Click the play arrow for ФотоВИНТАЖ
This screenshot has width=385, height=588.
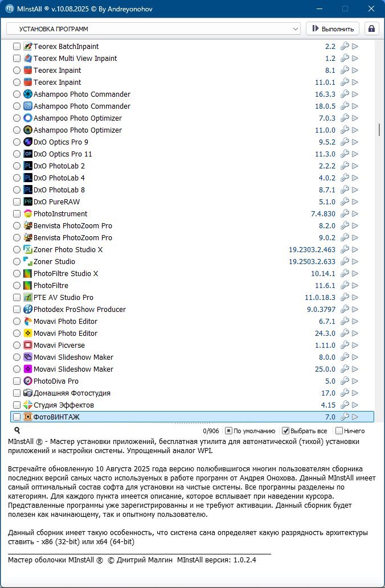coord(355,417)
